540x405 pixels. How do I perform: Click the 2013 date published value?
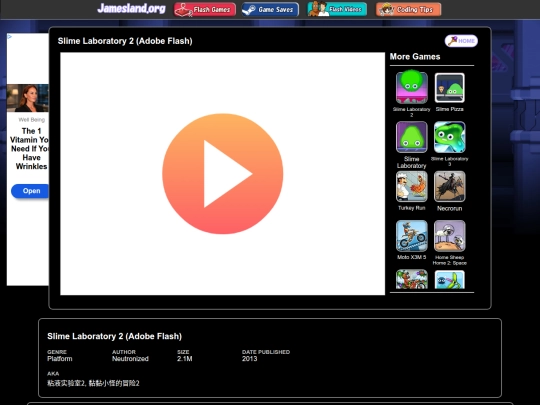[249, 359]
